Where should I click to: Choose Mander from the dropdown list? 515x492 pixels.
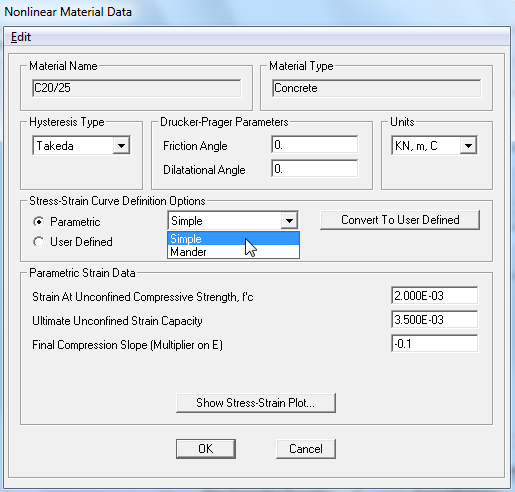click(233, 252)
